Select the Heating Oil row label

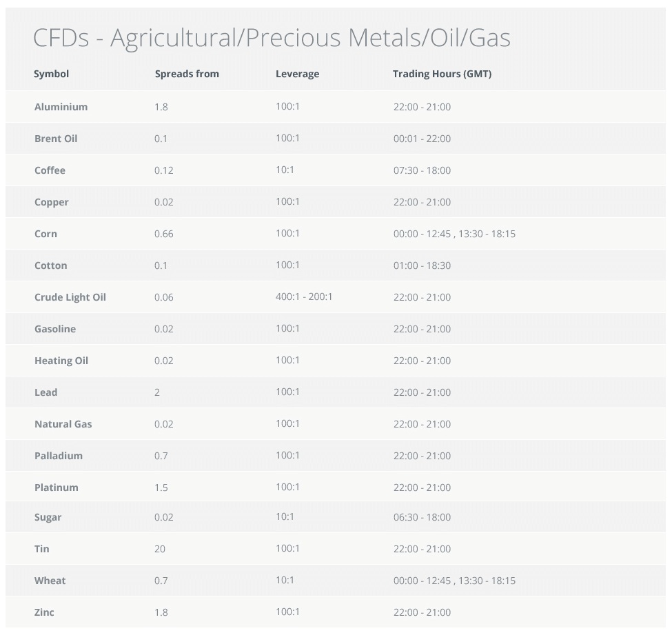61,361
